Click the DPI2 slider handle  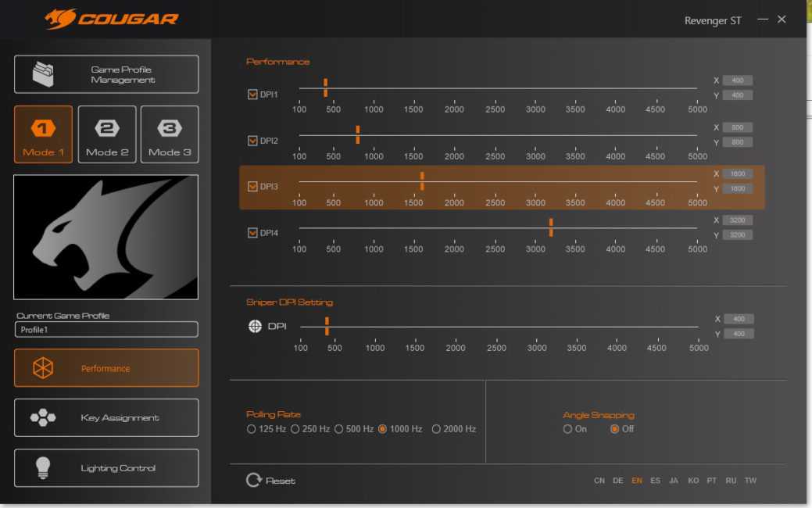(x=358, y=134)
